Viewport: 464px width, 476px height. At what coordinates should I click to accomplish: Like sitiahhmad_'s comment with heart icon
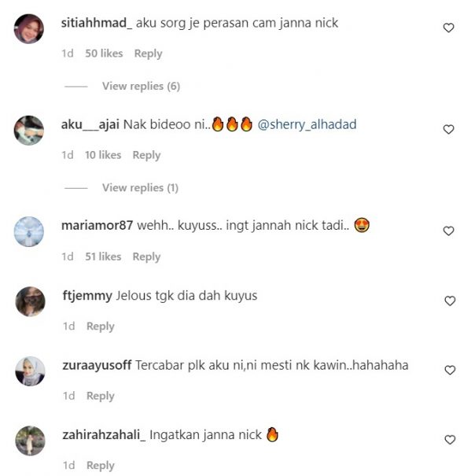click(x=448, y=28)
